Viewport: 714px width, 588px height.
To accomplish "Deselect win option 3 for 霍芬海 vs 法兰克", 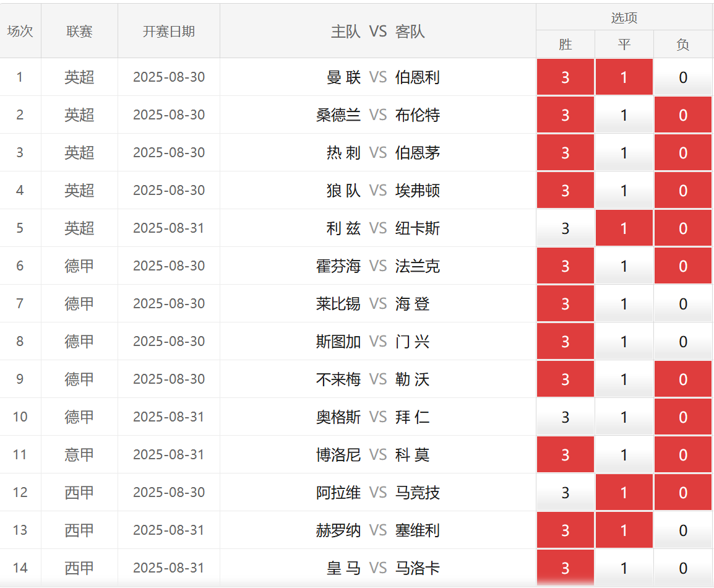I will [565, 266].
